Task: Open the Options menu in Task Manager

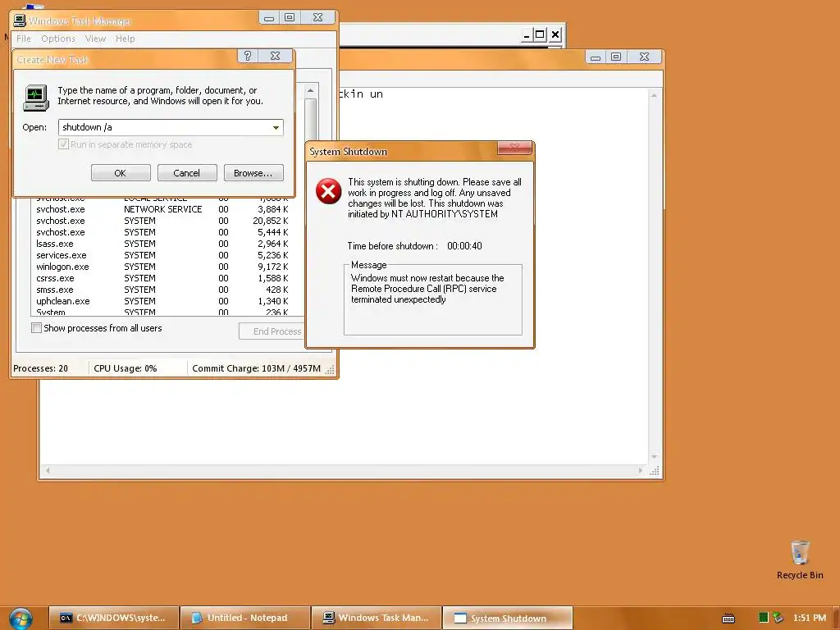Action: [58, 39]
